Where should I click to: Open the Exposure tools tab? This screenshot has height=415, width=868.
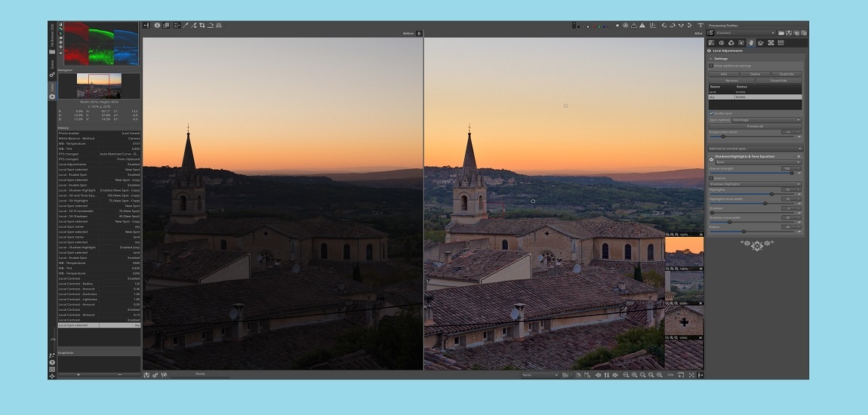(x=711, y=42)
